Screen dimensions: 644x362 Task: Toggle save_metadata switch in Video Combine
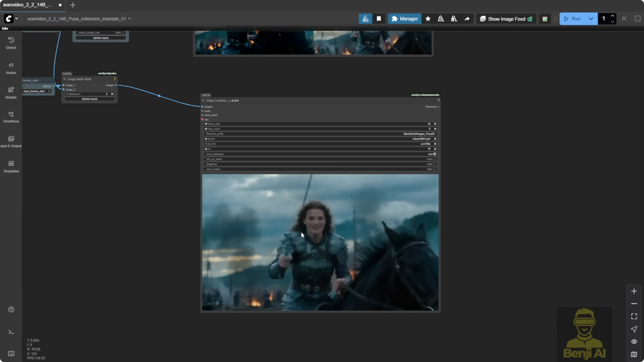click(x=435, y=154)
